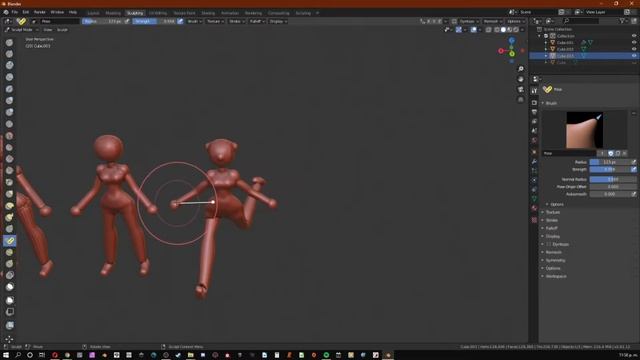640x360 pixels.
Task: Toggle viewport gizmos button
Action: [x=459, y=30]
